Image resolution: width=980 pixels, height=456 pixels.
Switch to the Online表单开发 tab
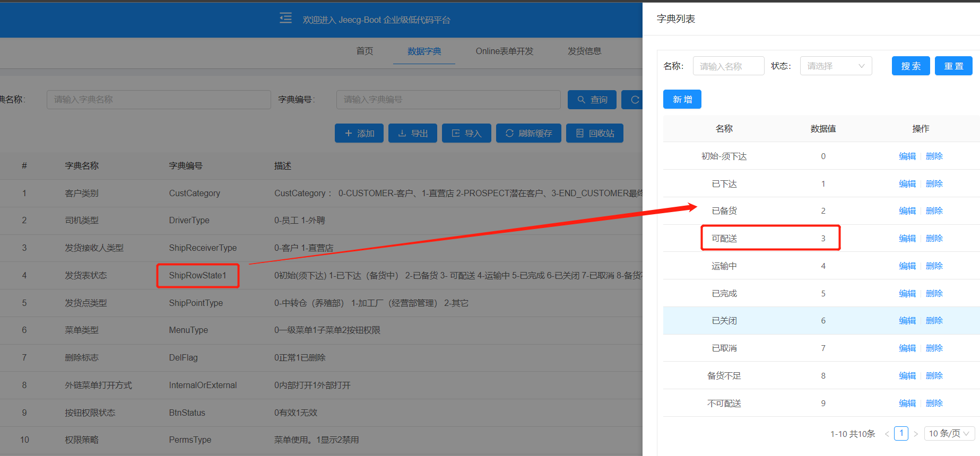(x=505, y=51)
